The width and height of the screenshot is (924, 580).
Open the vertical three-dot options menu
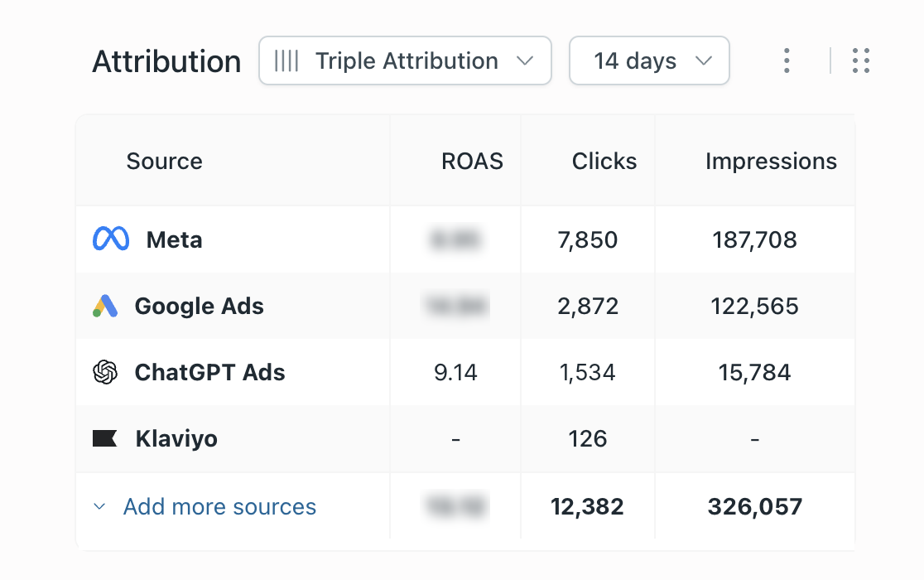coord(787,60)
